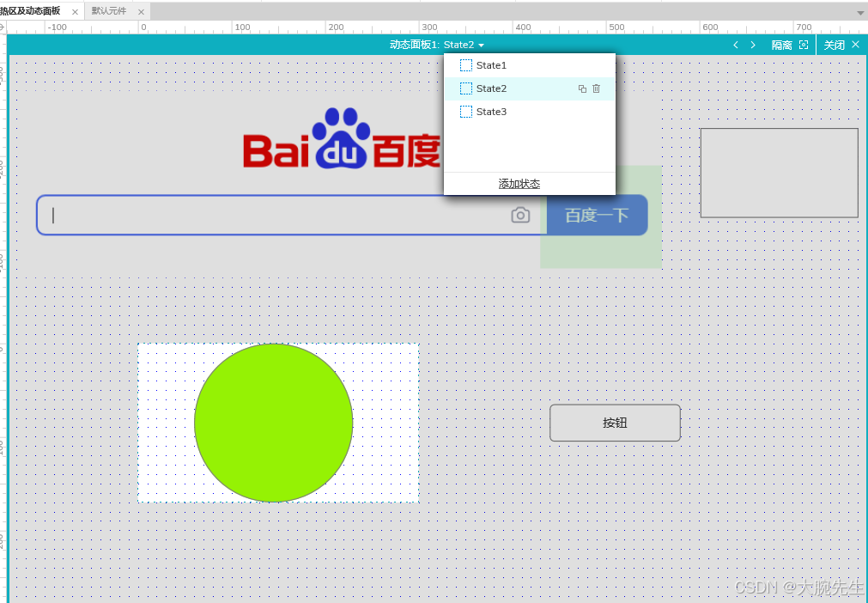Click the State1 dashed square icon
This screenshot has height=603, width=868.
click(x=466, y=65)
